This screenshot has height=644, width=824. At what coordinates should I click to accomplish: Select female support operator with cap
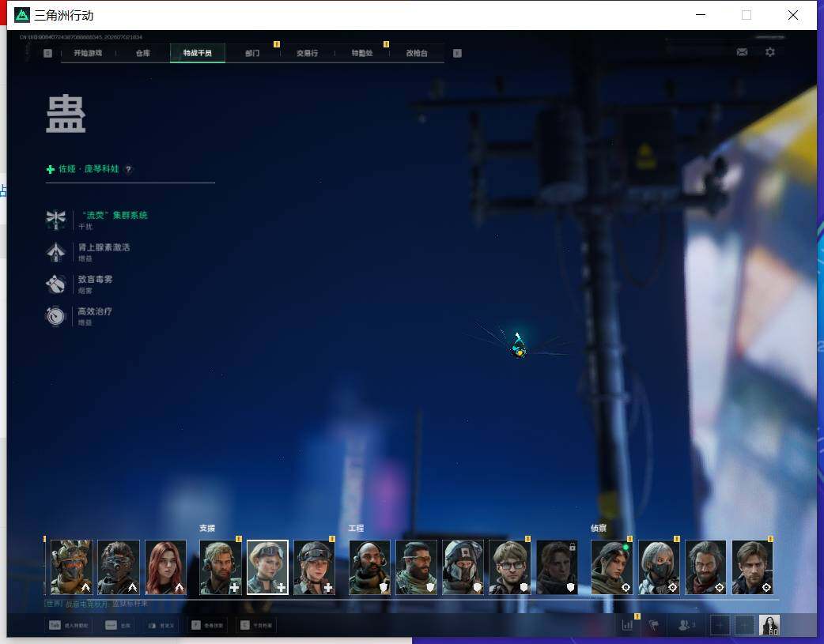[x=314, y=567]
